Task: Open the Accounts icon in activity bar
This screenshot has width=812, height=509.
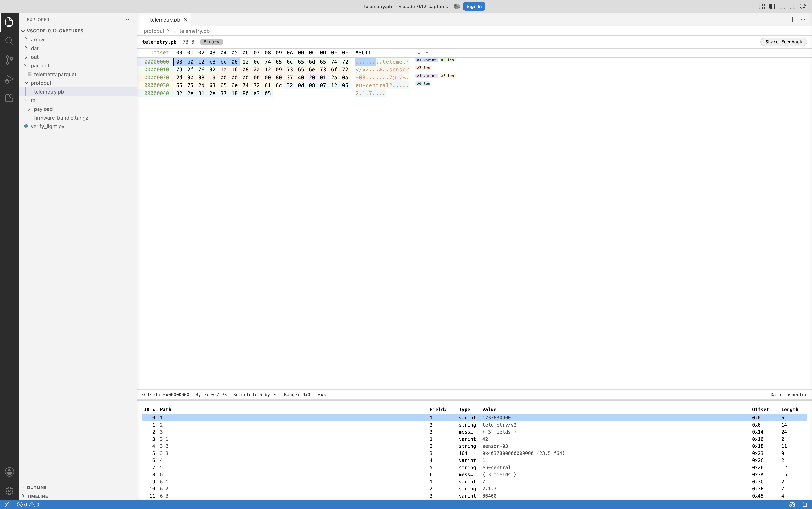Action: click(9, 472)
